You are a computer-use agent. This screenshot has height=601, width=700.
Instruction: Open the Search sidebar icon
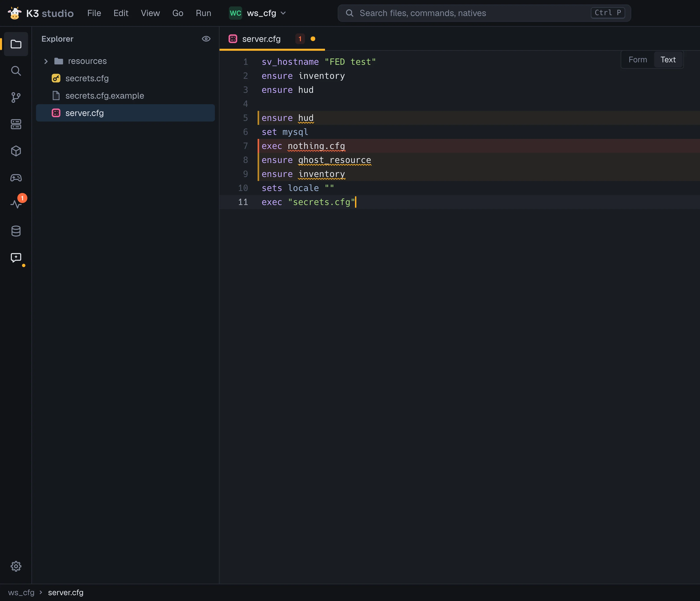click(x=16, y=71)
